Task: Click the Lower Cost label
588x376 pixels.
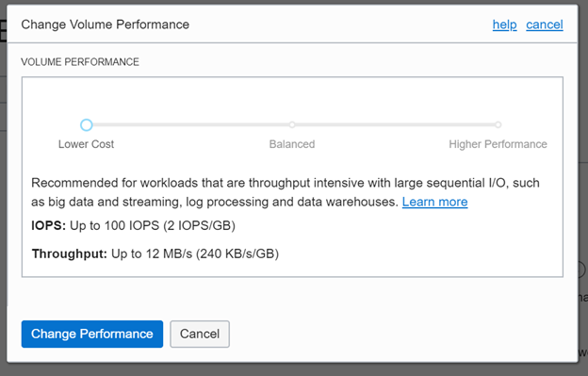Action: [86, 144]
